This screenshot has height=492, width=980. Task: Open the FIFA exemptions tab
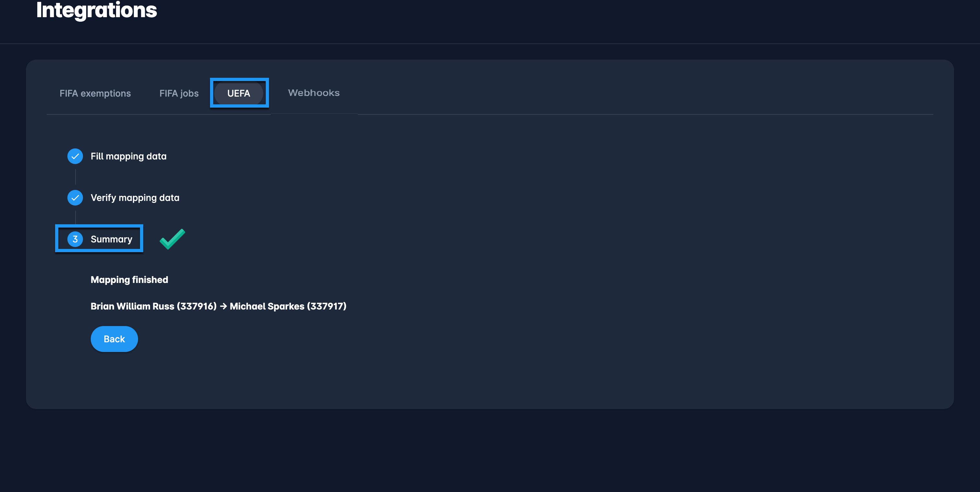[x=95, y=93]
